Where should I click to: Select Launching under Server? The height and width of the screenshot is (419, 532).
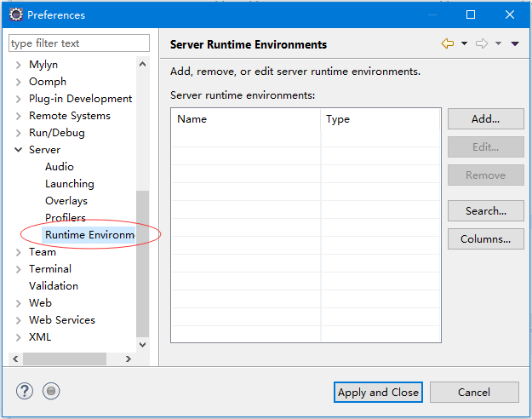pyautogui.click(x=70, y=184)
